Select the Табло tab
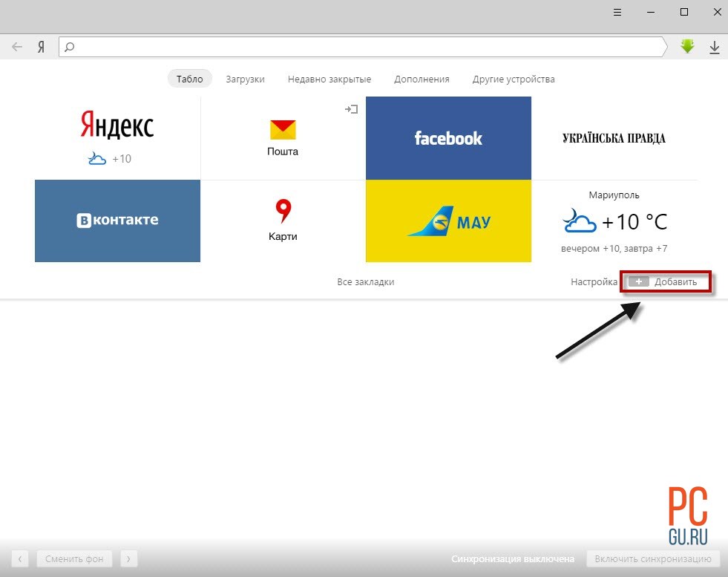Viewport: 728px width, 577px height. tap(189, 79)
